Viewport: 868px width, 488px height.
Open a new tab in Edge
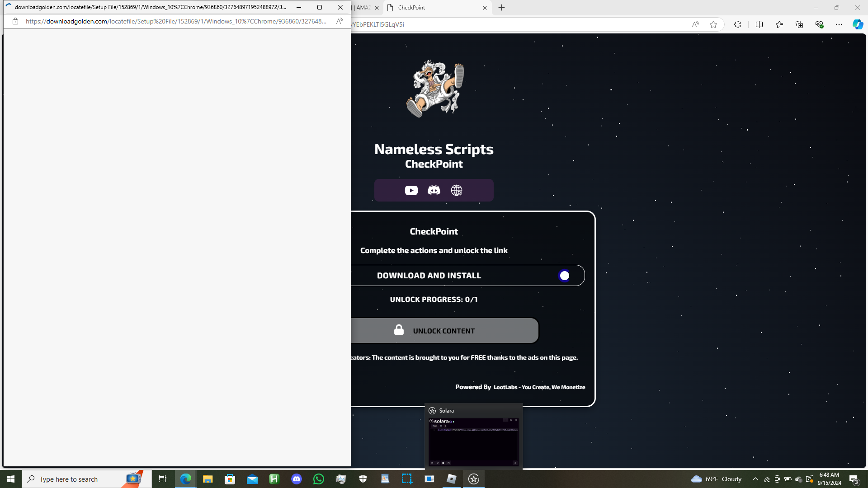pos(502,8)
